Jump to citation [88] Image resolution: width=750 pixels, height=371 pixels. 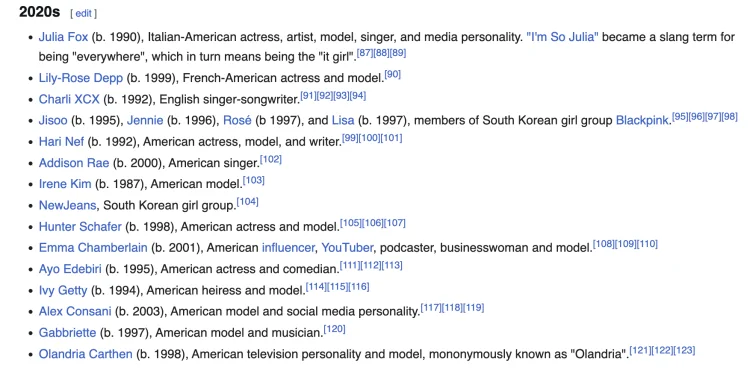point(381,53)
